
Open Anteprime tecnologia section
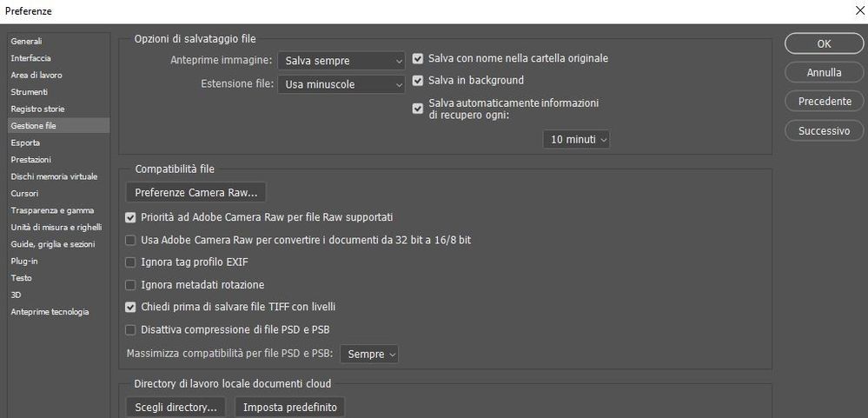click(58, 312)
